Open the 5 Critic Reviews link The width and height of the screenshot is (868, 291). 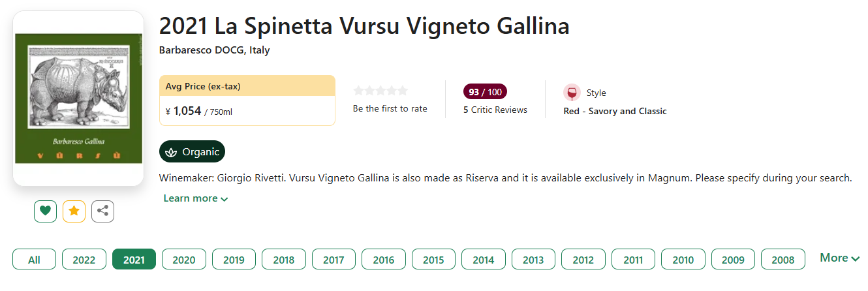[495, 110]
